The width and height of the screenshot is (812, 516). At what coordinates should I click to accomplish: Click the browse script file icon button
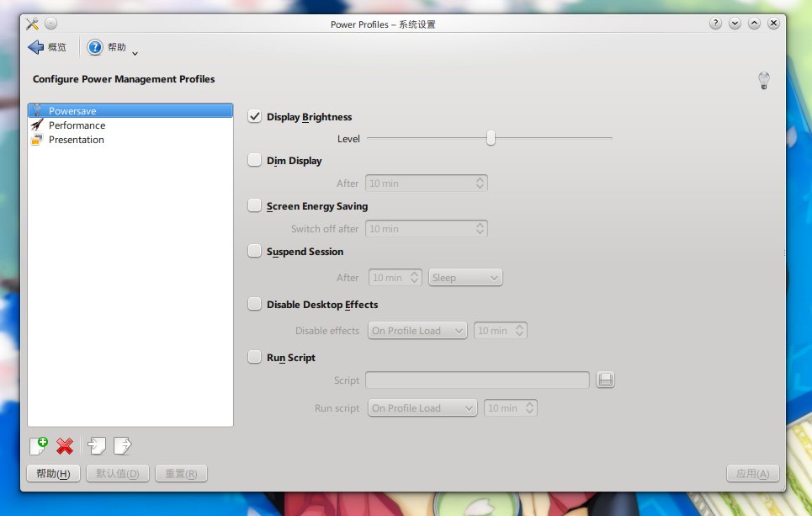pyautogui.click(x=605, y=380)
